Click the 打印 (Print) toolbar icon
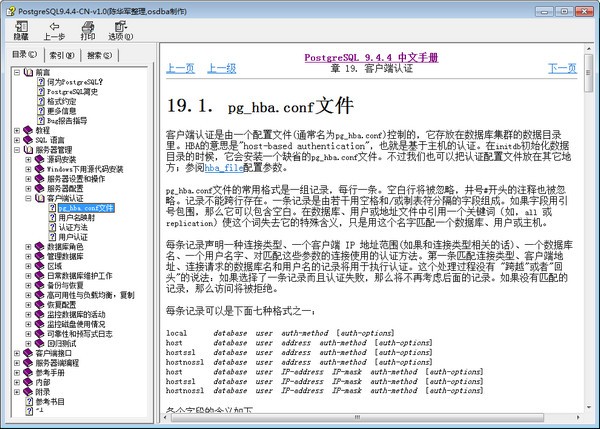Image resolution: width=600 pixels, height=429 pixels. tap(88, 24)
